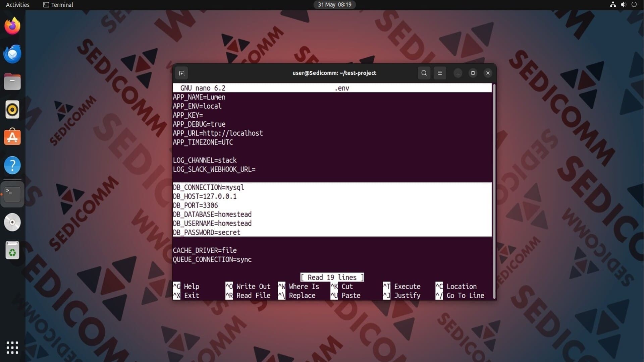
Task: Click the new tab icon in terminal header
Action: click(181, 73)
